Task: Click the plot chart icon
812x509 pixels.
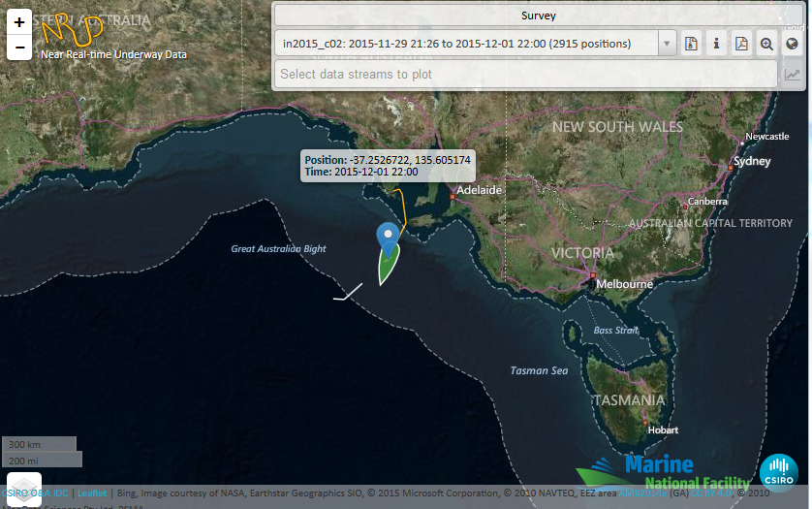Action: coord(792,74)
